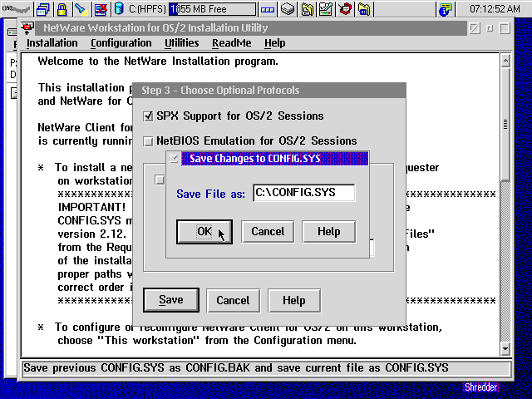Maximize the NetWare Installation Utility window
Viewport: 532px width, 399px height.
point(505,28)
